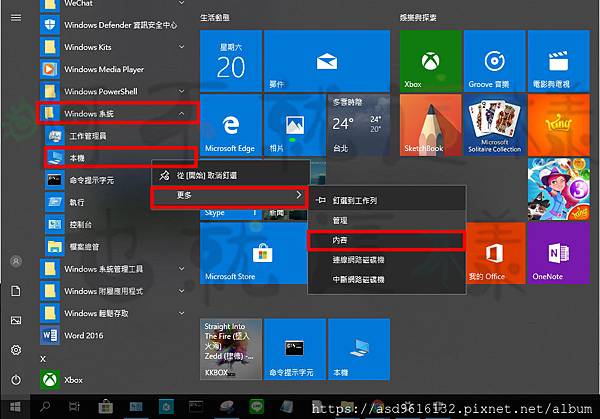Screen dimensions: 600x419
Task: Click the X letter group header
Action: [x=43, y=359]
